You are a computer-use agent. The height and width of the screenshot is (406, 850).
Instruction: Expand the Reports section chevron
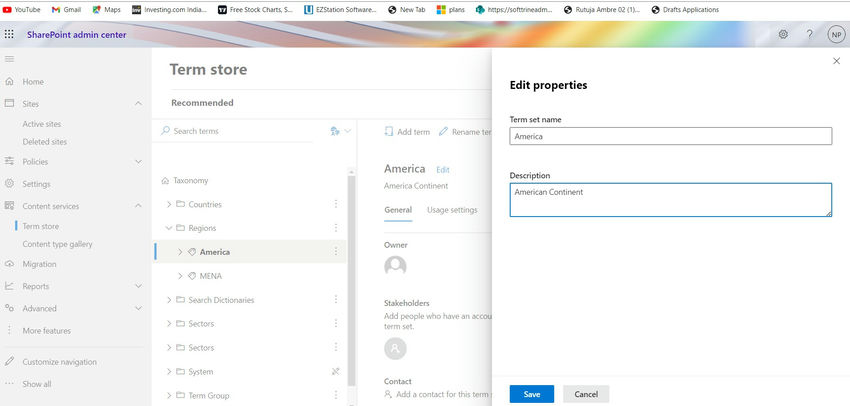coord(138,286)
